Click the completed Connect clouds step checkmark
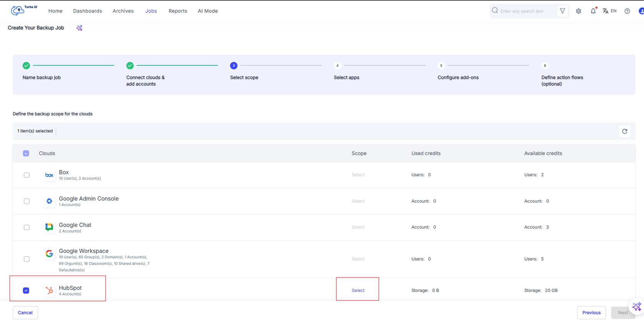The width and height of the screenshot is (644, 322). click(x=130, y=66)
